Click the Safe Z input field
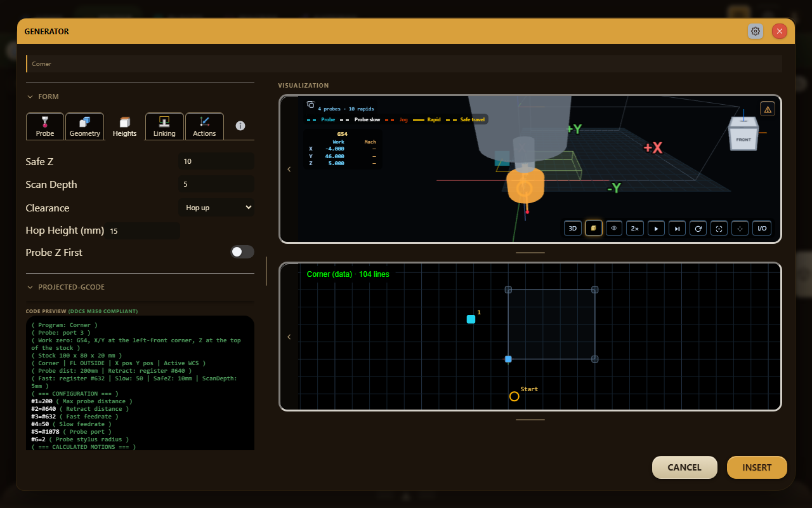 click(x=216, y=161)
